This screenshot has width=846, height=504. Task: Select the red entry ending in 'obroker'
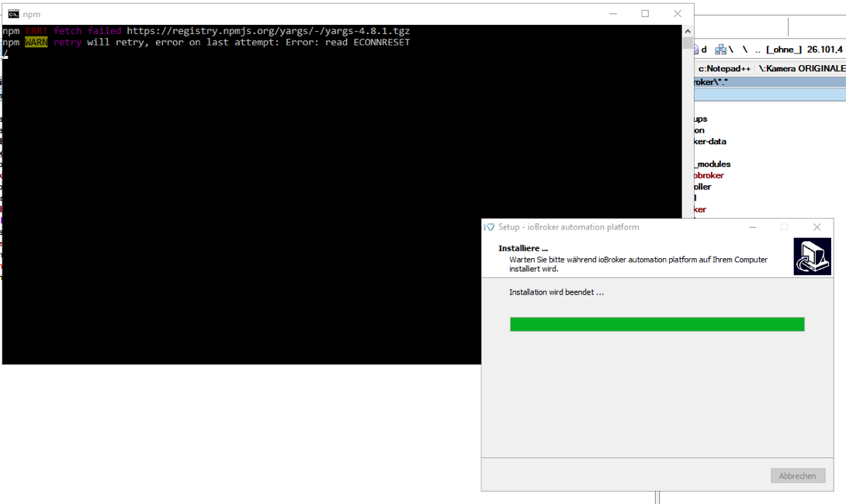[x=709, y=176]
